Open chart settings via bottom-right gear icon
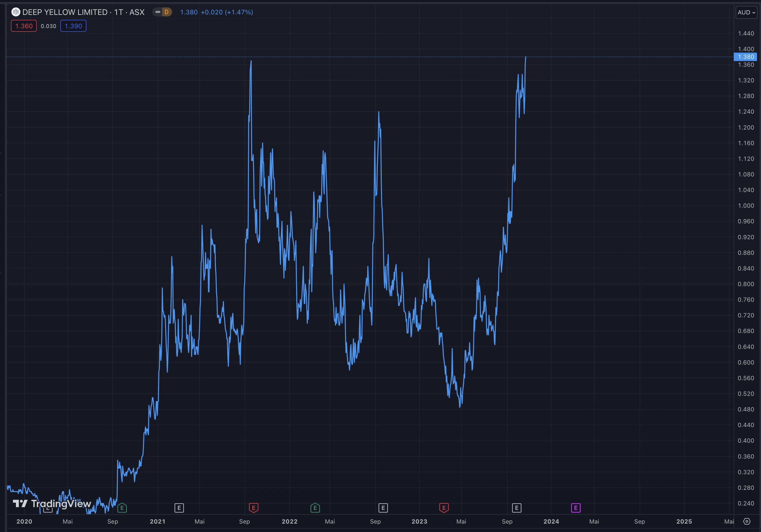 click(746, 521)
